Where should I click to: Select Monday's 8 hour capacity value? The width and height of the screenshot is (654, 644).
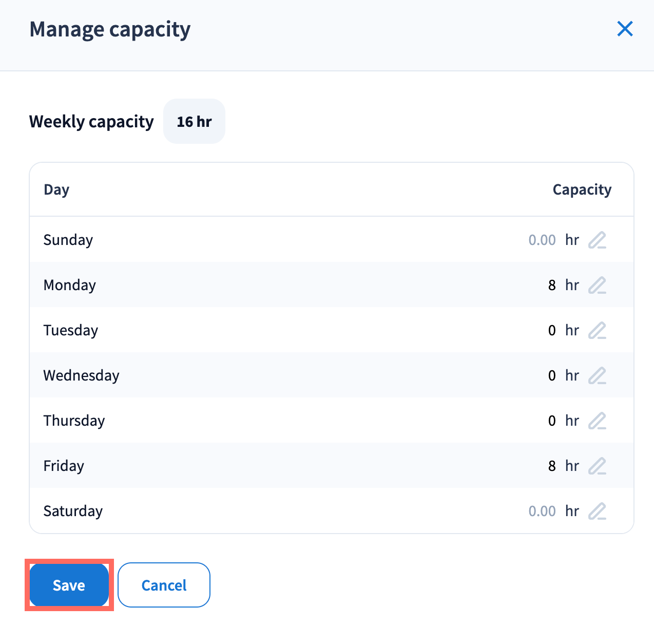(552, 285)
